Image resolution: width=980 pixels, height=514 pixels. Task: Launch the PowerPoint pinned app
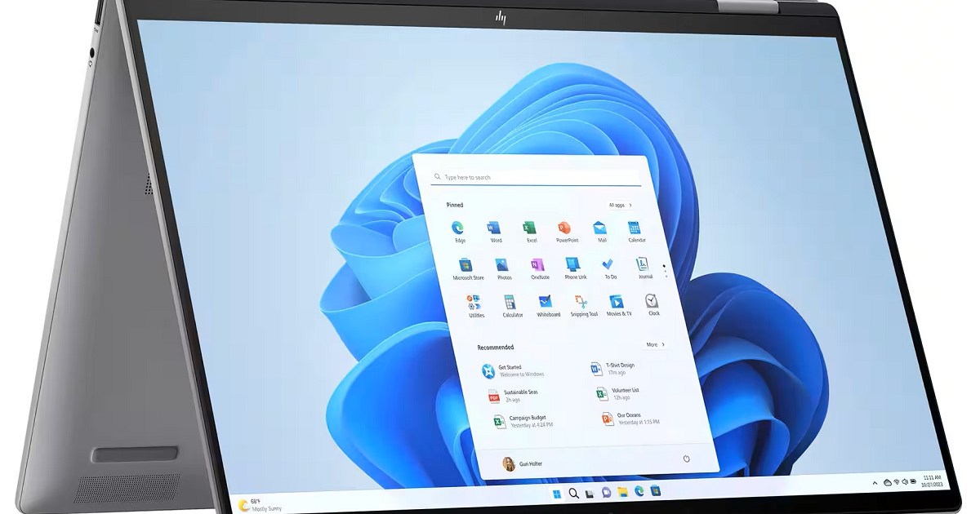565,228
